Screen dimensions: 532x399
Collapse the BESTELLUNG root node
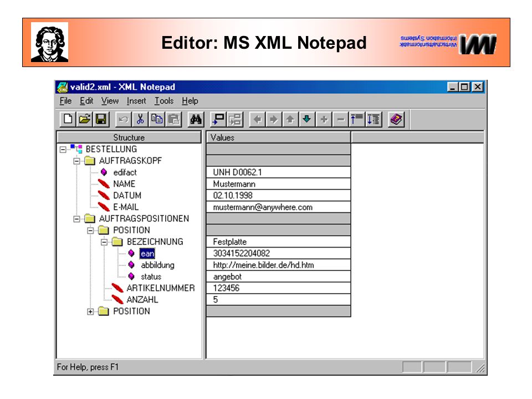[63, 149]
